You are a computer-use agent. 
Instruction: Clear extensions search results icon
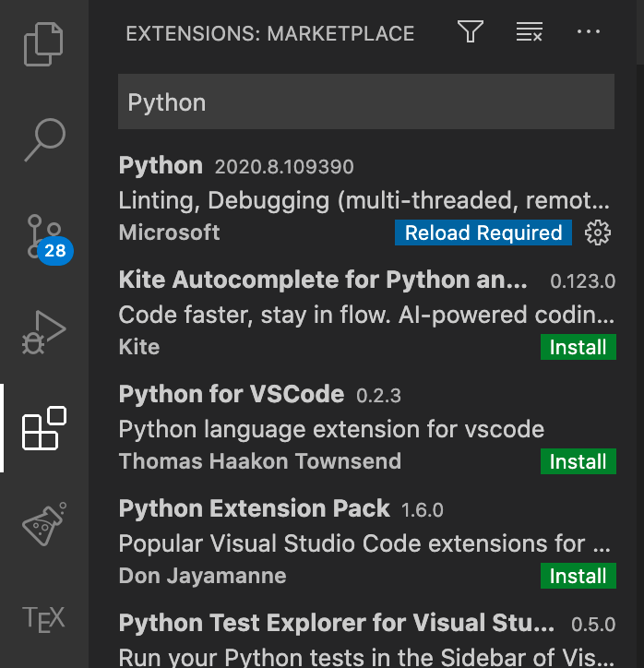click(x=529, y=31)
